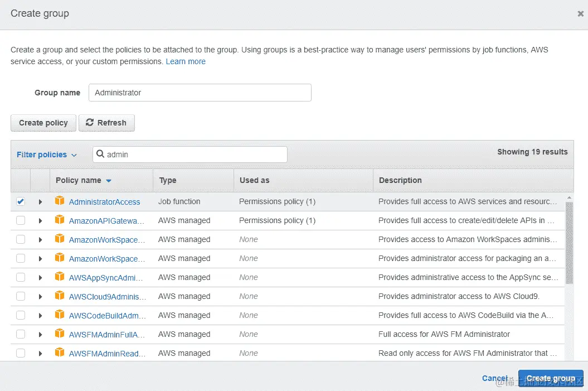
Task: Click the Group name text field
Action: pyautogui.click(x=200, y=93)
